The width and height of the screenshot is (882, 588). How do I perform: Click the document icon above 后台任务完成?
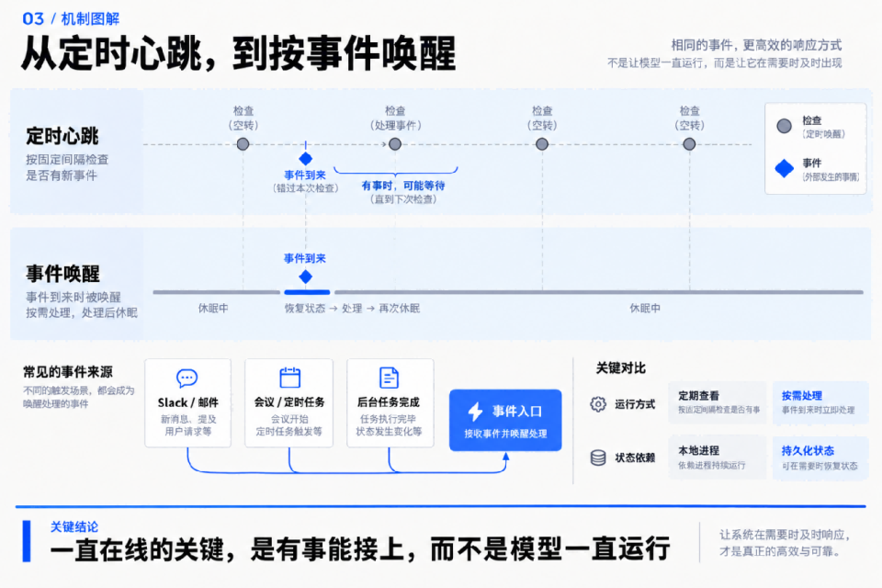point(389,378)
